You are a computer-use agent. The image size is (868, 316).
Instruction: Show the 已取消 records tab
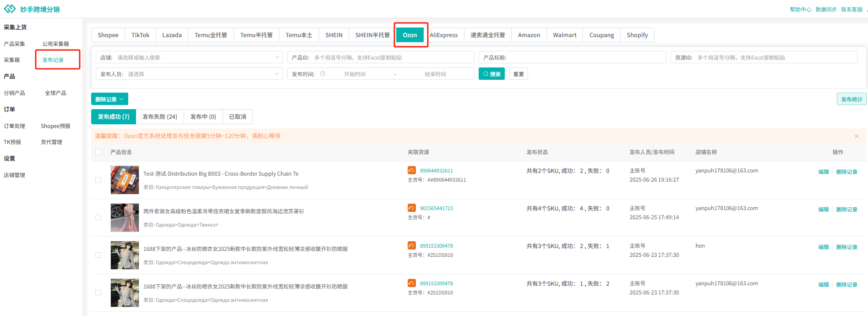point(238,116)
